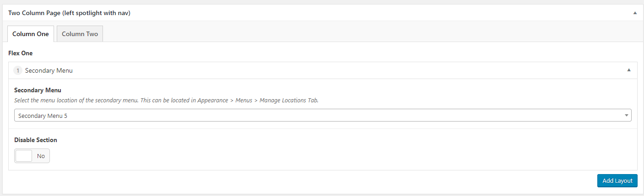Toggle the Disable Section switch
Image resolution: width=644 pixels, height=196 pixels.
(x=32, y=156)
